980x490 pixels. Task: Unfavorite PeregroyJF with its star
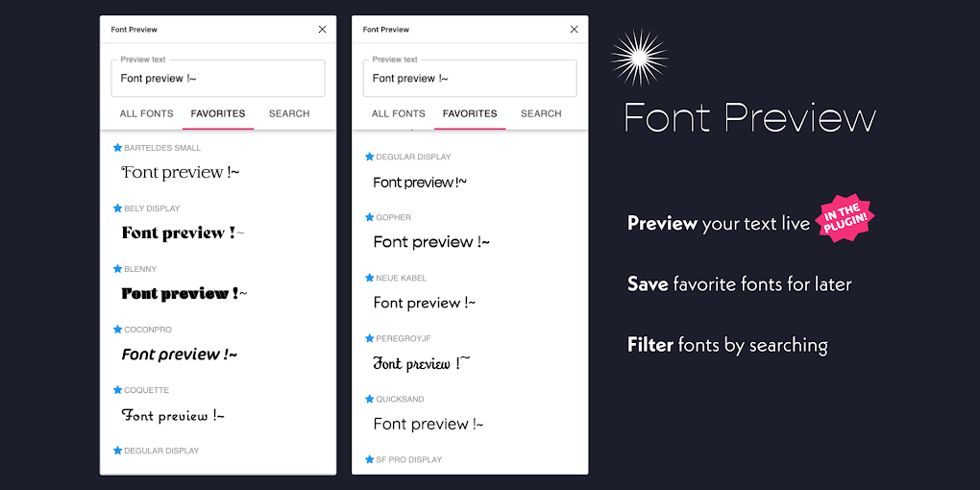click(369, 339)
